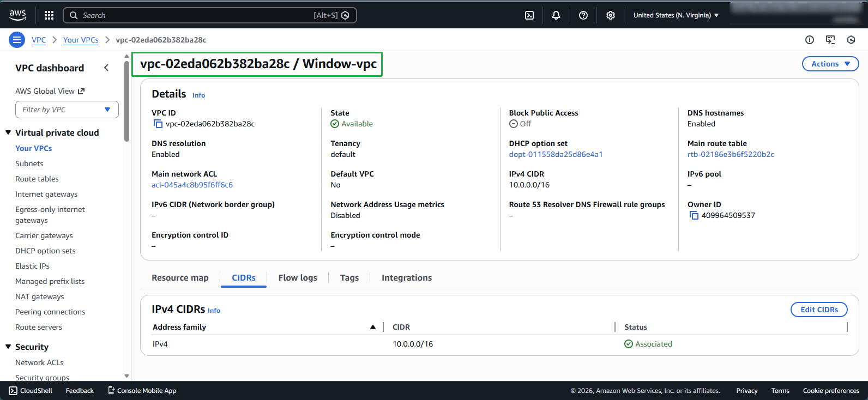The width and height of the screenshot is (868, 400).
Task: Open the hexagon preferences icon
Action: click(x=851, y=40)
